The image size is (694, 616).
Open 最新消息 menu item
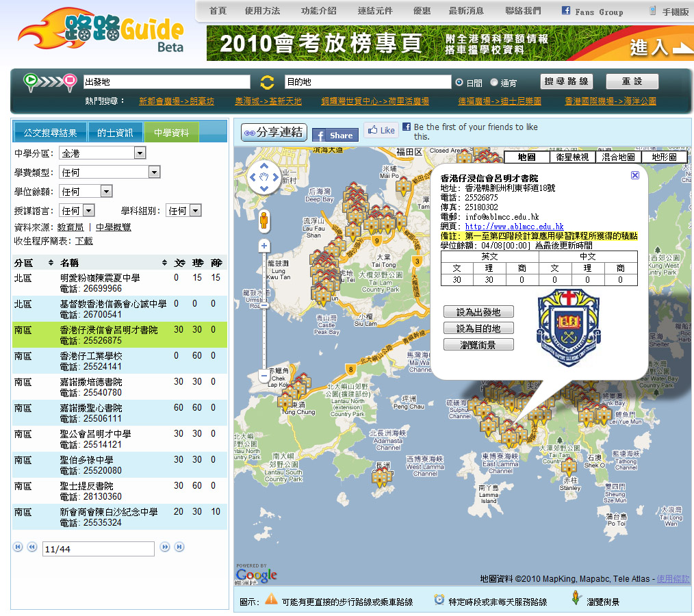tap(466, 11)
